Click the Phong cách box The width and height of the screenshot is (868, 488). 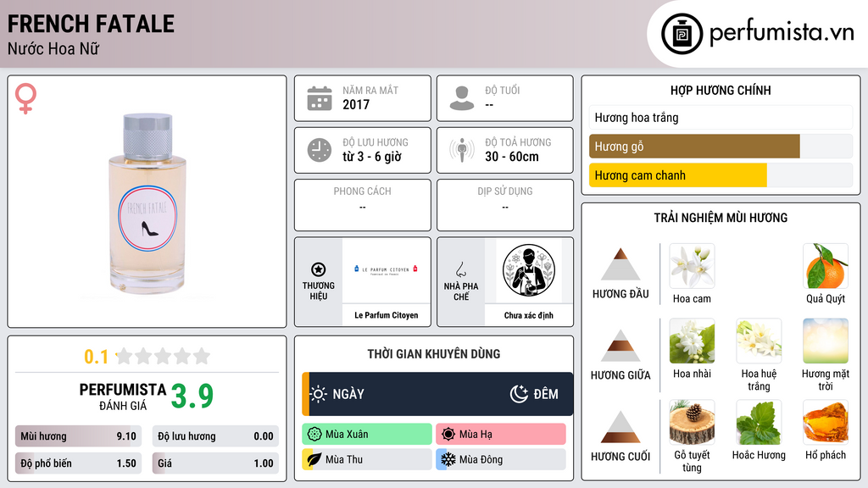coord(363,205)
